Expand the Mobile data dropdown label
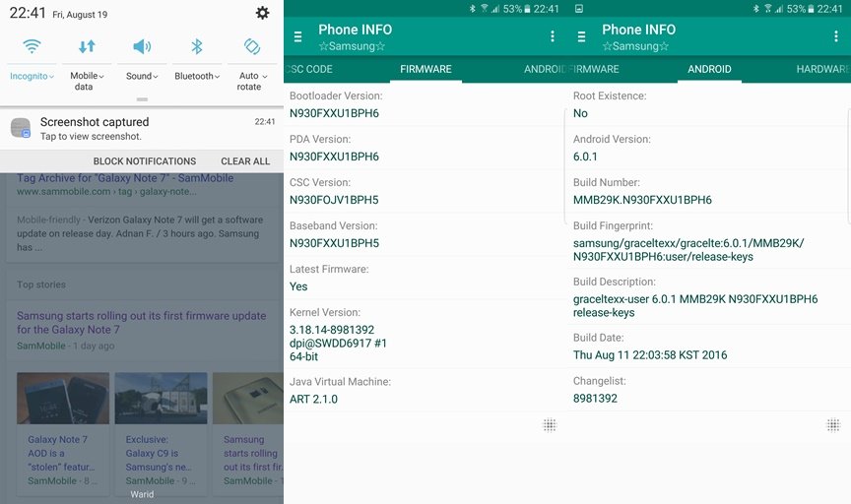 87,81
